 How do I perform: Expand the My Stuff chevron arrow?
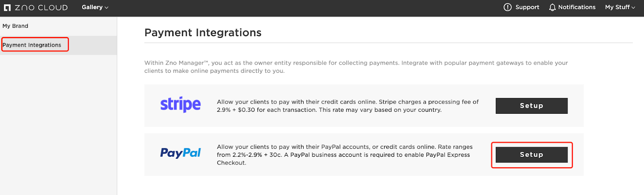633,8
